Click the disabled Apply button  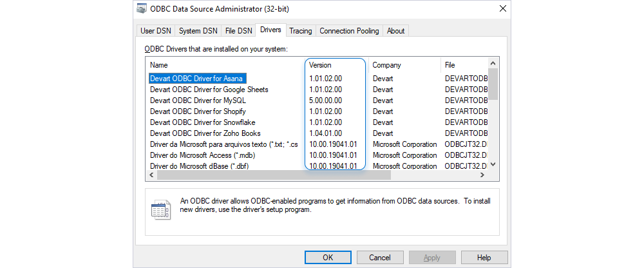432,258
